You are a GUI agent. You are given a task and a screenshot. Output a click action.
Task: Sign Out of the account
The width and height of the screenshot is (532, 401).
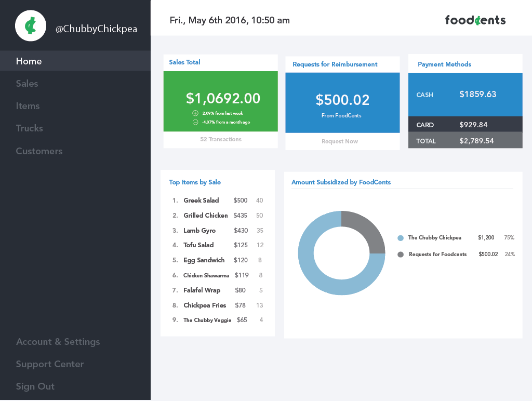(x=35, y=386)
